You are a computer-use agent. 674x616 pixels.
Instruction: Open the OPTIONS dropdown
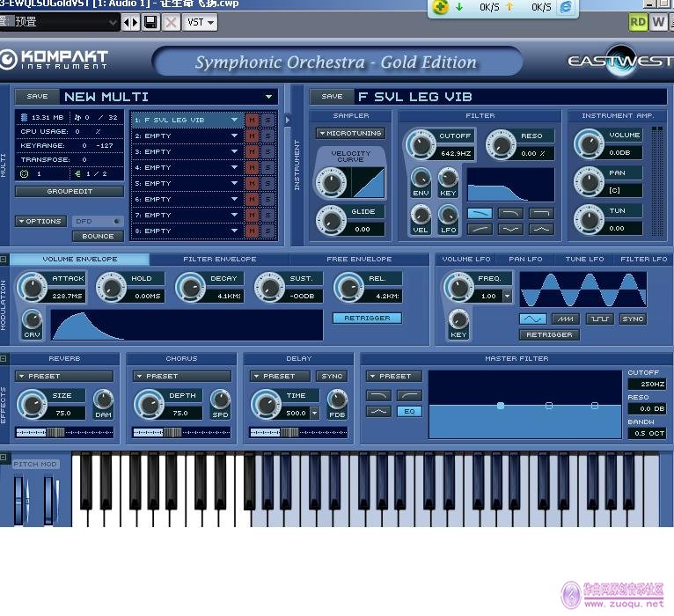pos(40,221)
